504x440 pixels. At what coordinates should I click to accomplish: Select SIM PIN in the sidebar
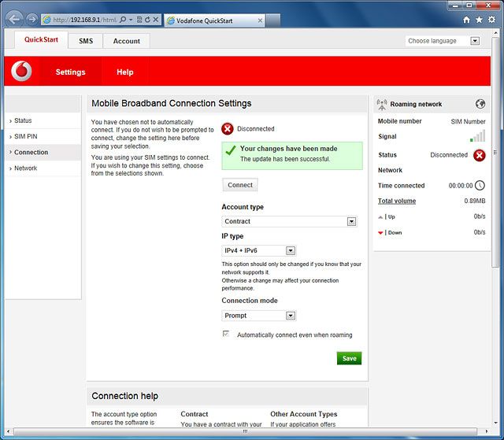(x=25, y=136)
